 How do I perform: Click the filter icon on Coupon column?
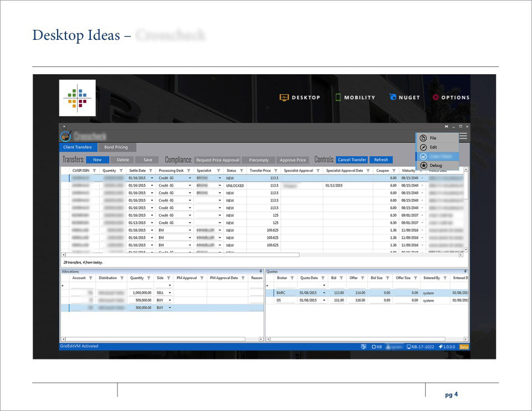coord(394,171)
